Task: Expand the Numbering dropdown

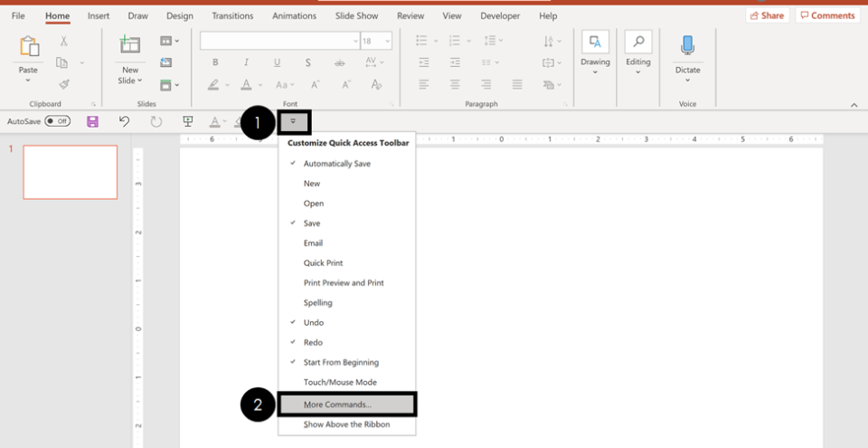Action: (x=468, y=41)
